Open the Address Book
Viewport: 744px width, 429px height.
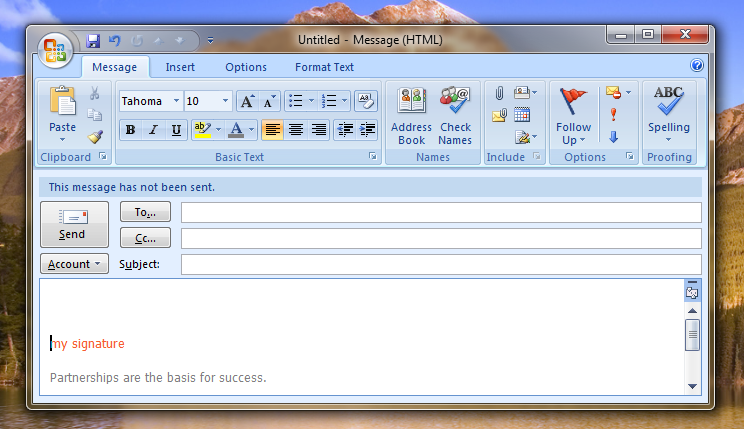pyautogui.click(x=411, y=116)
